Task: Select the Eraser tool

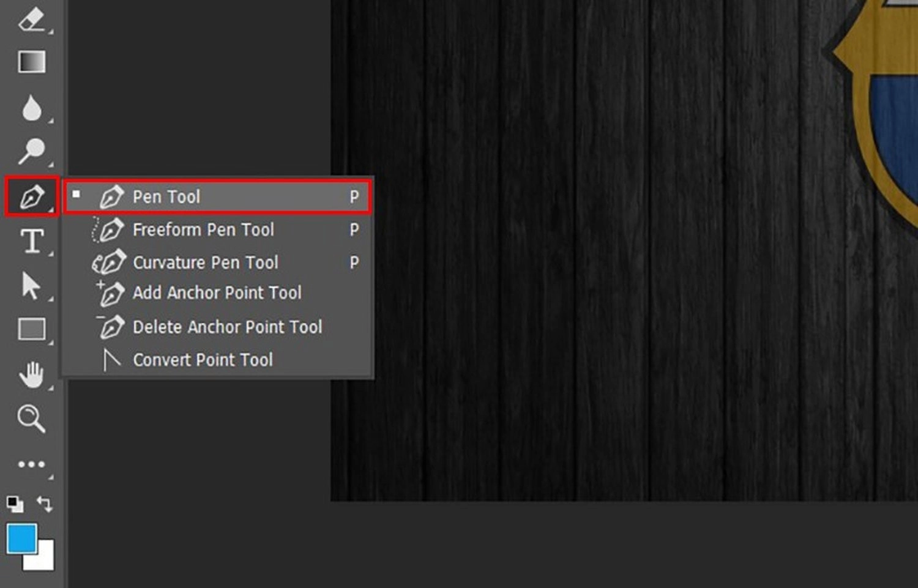Action: [x=31, y=19]
